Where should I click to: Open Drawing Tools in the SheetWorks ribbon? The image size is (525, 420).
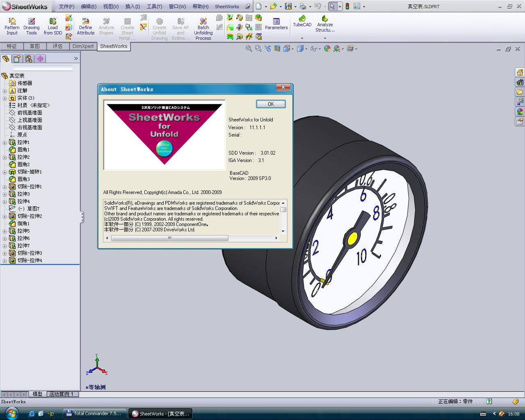(32, 27)
